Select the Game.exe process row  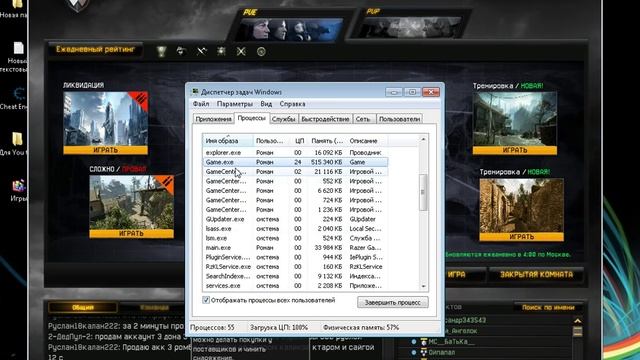coord(295,162)
